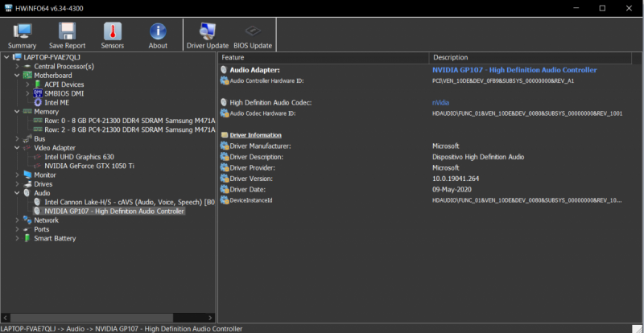Expand the Monitor tree node
Viewport: 644px width, 333px height.
(x=17, y=175)
